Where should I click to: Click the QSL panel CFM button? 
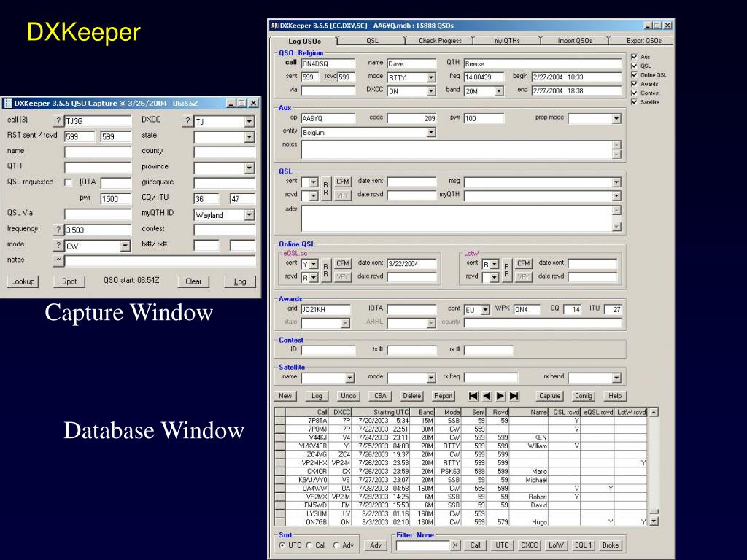click(343, 182)
